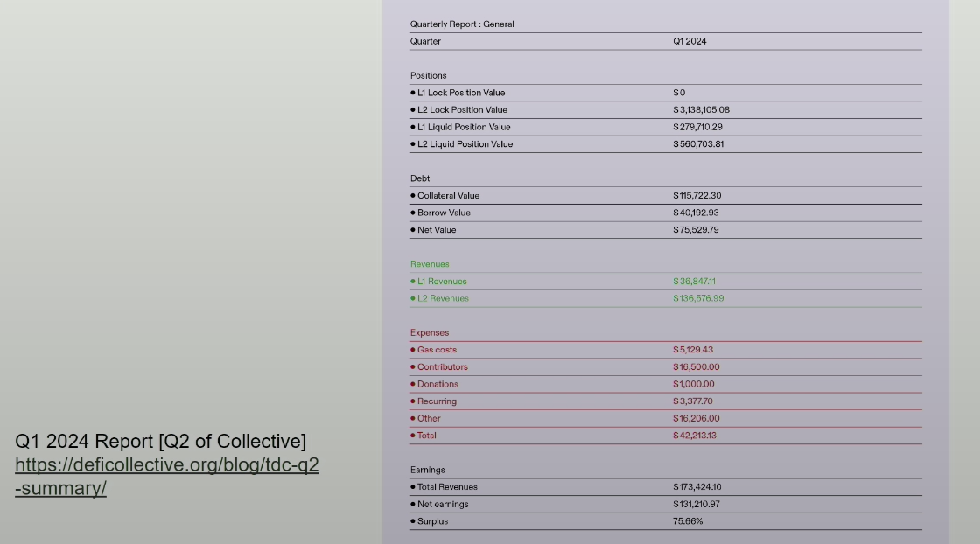Open the deficollective.org tdc-q2-summary link
The image size is (980, 544).
(x=166, y=465)
